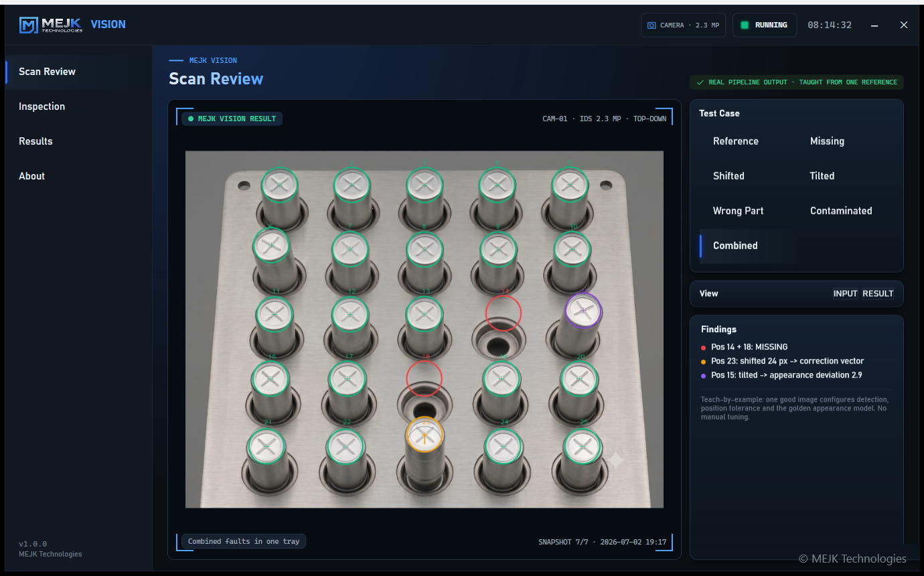Switch the view to INPUT
The width and height of the screenshot is (924, 576).
pyautogui.click(x=845, y=293)
